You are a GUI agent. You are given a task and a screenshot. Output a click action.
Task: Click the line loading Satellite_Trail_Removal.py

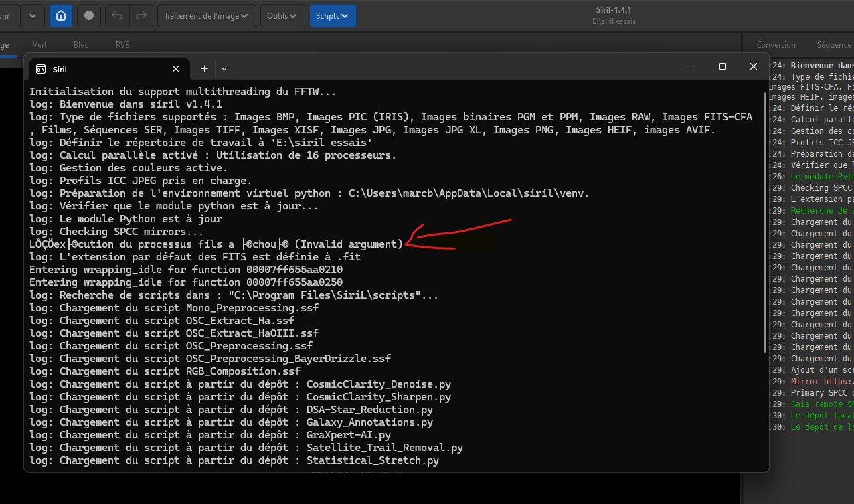(246, 448)
